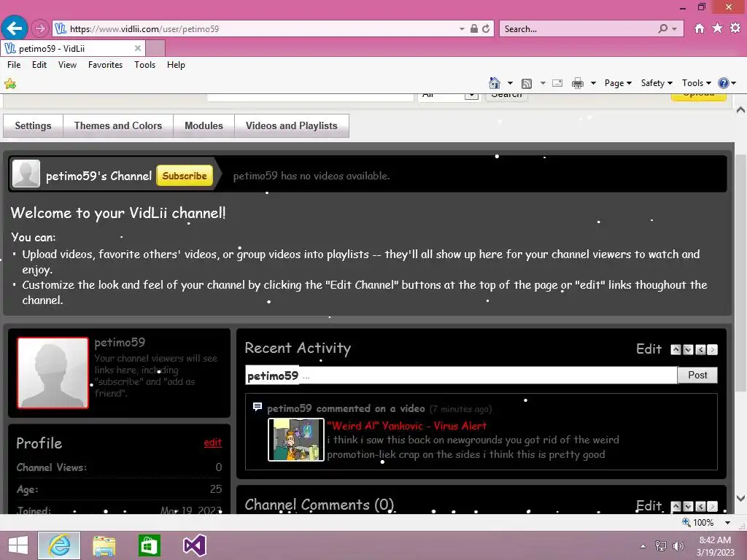Click the RSS feeds icon
The width and height of the screenshot is (747, 560).
click(527, 83)
